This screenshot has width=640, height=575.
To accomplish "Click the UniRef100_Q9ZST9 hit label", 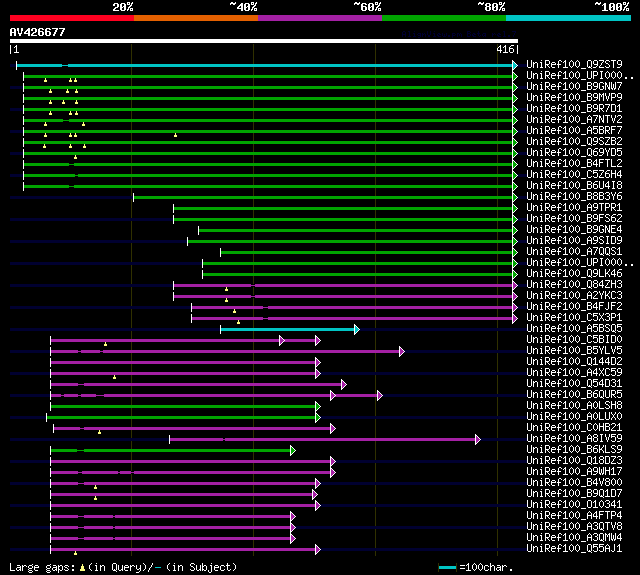I will point(574,64).
